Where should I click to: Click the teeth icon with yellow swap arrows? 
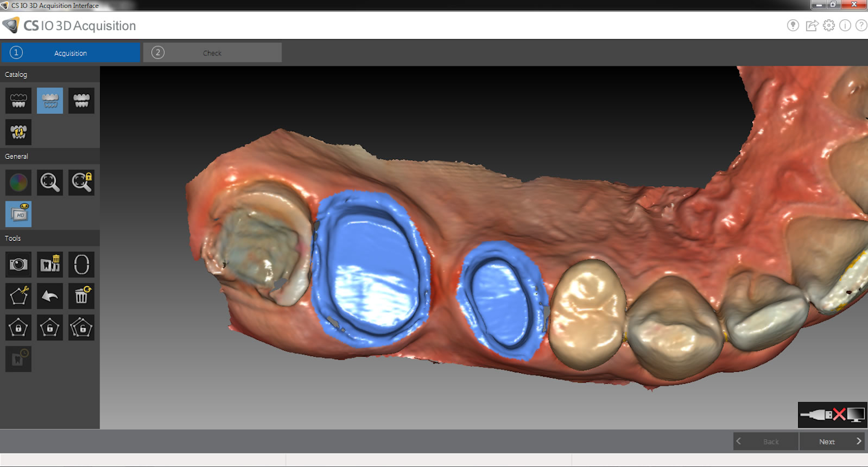19,132
